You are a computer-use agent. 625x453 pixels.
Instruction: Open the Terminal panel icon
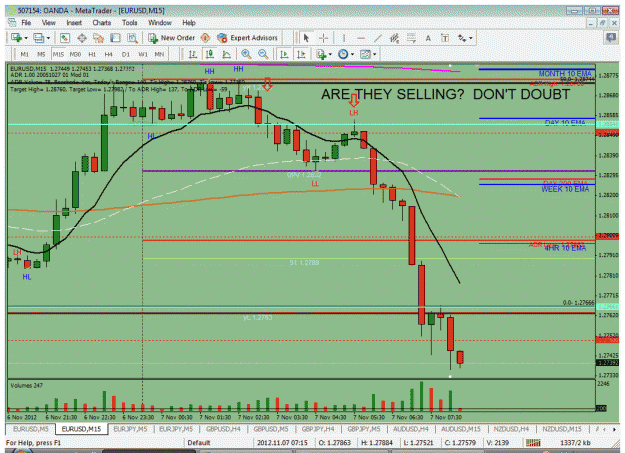pos(115,38)
